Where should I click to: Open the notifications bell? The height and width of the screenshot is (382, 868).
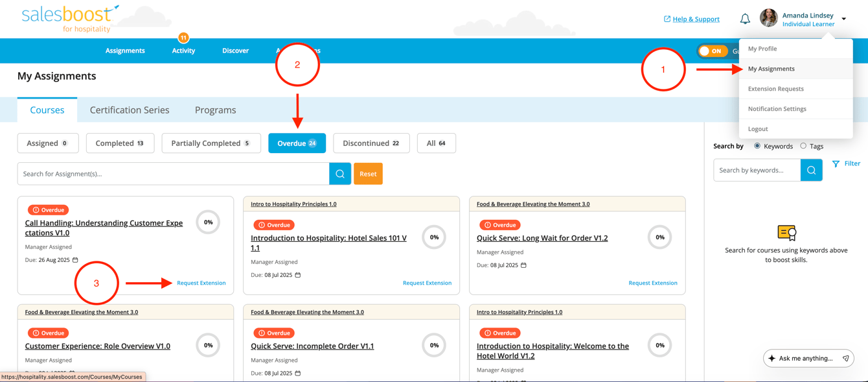(x=745, y=19)
